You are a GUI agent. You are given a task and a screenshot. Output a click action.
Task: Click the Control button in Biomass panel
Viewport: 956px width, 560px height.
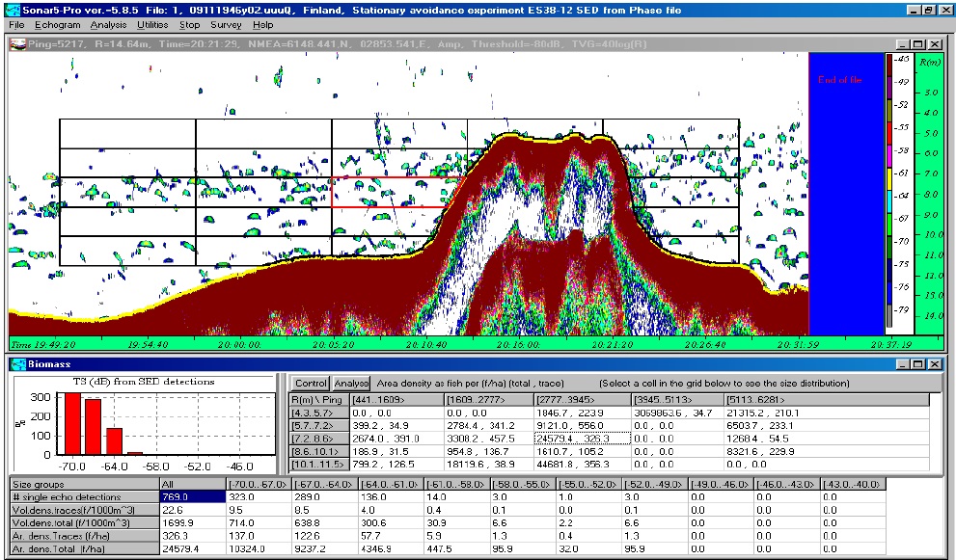click(x=311, y=384)
